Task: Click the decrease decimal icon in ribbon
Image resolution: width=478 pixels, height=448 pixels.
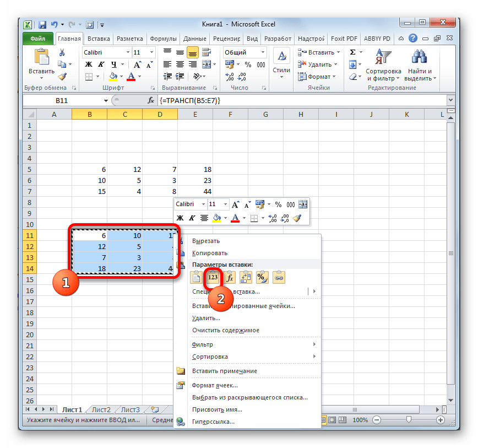Action: tap(242, 77)
